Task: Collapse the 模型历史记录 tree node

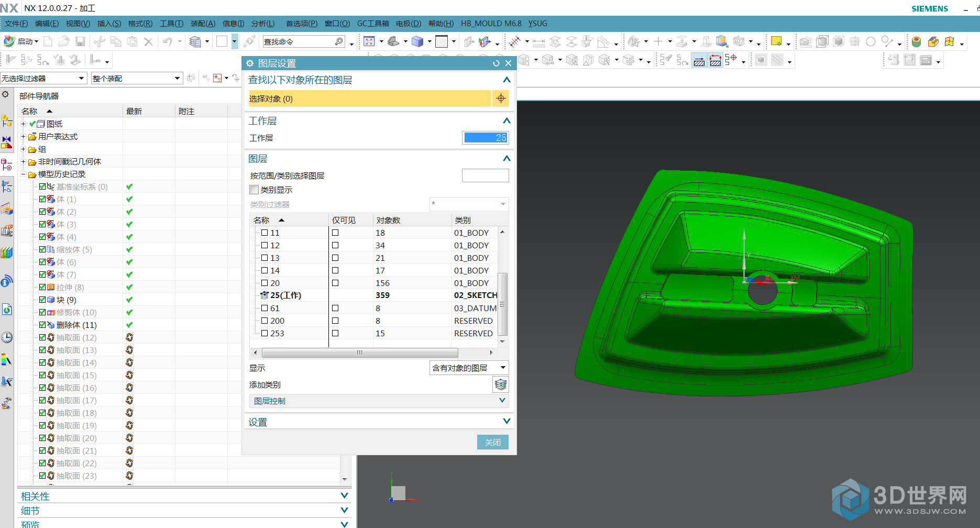Action: pyautogui.click(x=23, y=174)
